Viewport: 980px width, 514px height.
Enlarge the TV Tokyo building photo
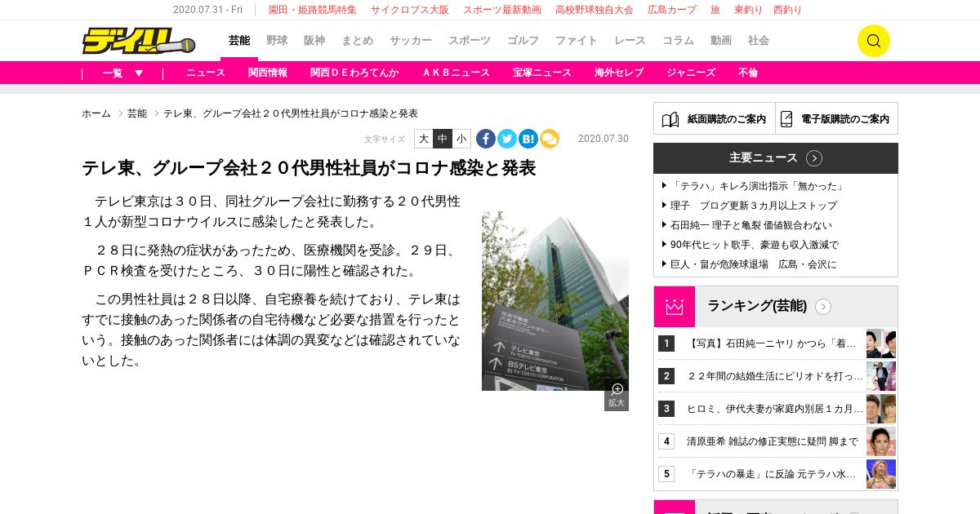(555, 301)
